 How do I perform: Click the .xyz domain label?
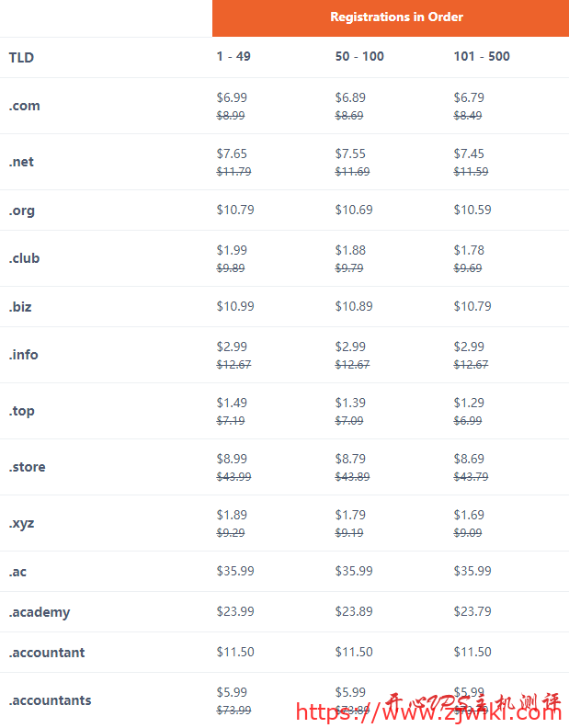click(x=22, y=523)
